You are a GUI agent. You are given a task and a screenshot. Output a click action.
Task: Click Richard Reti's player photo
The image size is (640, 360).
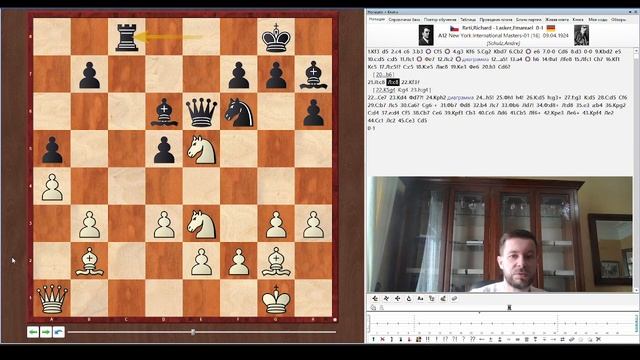[x=426, y=35]
